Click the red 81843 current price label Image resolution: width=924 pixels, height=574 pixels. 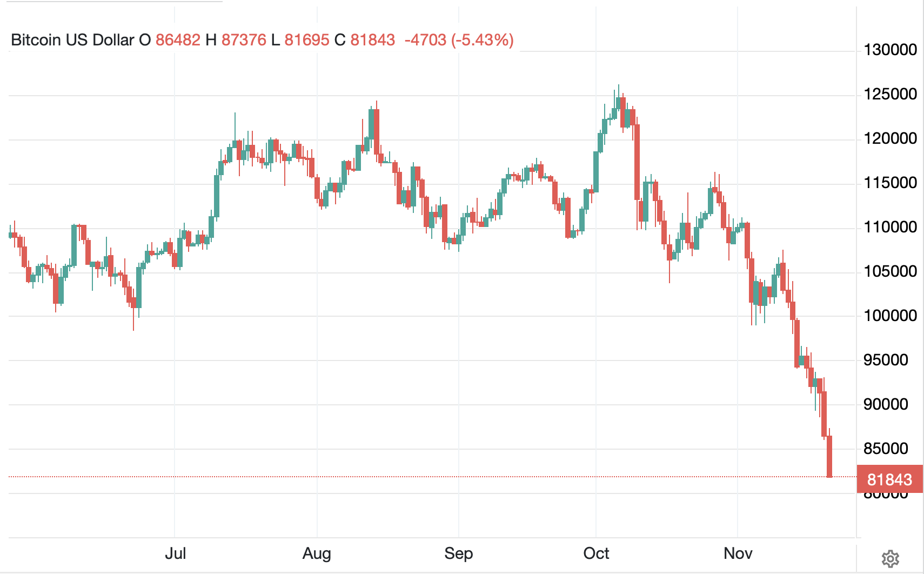point(889,479)
